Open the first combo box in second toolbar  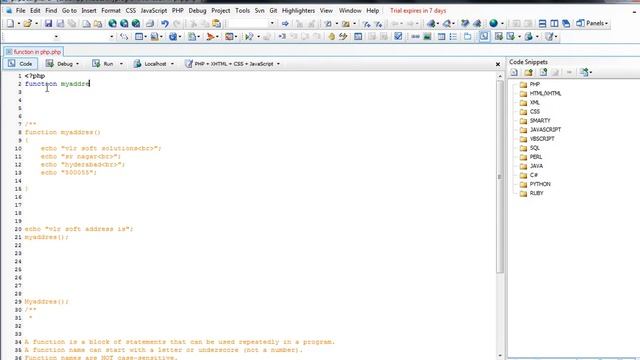(56, 37)
